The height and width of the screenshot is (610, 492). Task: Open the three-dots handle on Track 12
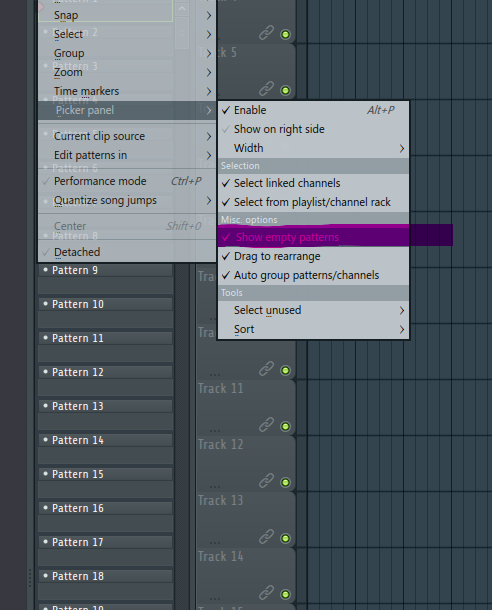pyautogui.click(x=215, y=487)
